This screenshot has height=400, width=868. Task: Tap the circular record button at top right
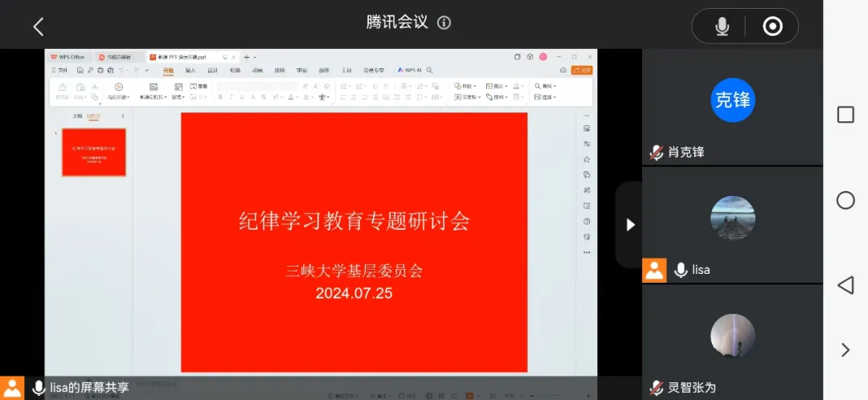772,27
